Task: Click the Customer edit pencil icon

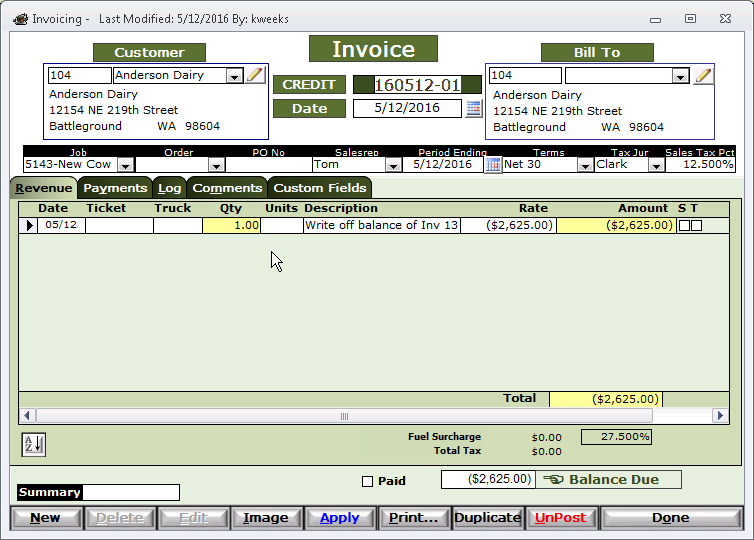Action: pyautogui.click(x=255, y=75)
